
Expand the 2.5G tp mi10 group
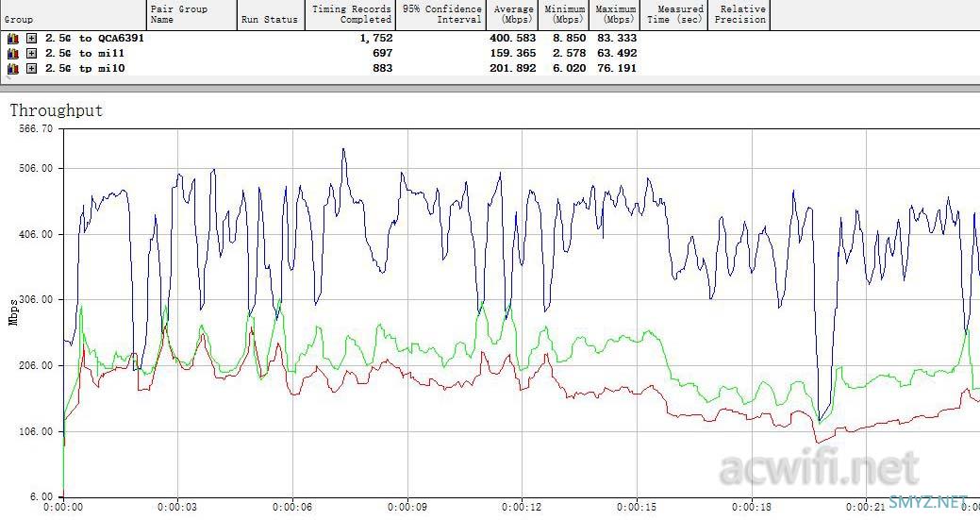[31, 69]
